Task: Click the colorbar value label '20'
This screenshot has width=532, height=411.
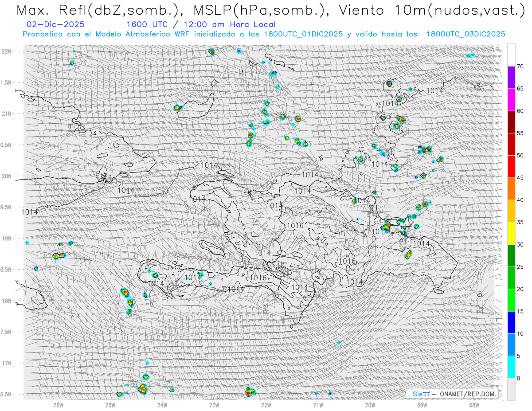Action: click(520, 289)
